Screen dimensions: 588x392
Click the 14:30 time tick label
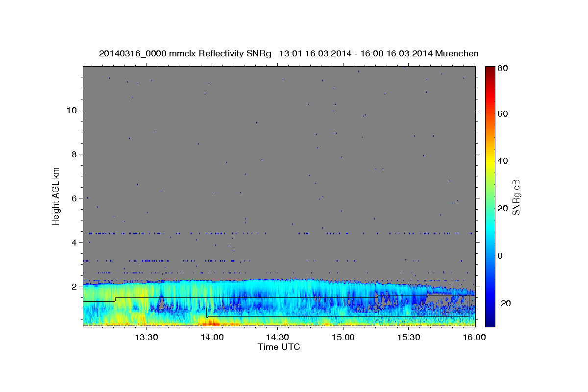click(277, 338)
